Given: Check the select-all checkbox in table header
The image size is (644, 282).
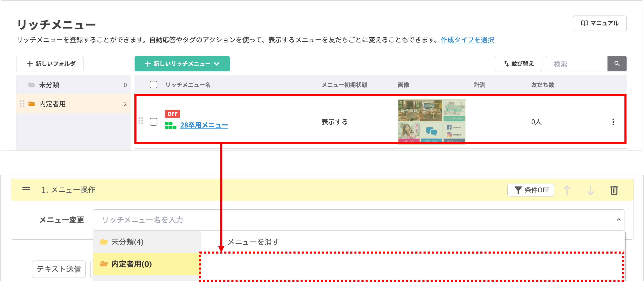Looking at the screenshot, I should pyautogui.click(x=153, y=85).
